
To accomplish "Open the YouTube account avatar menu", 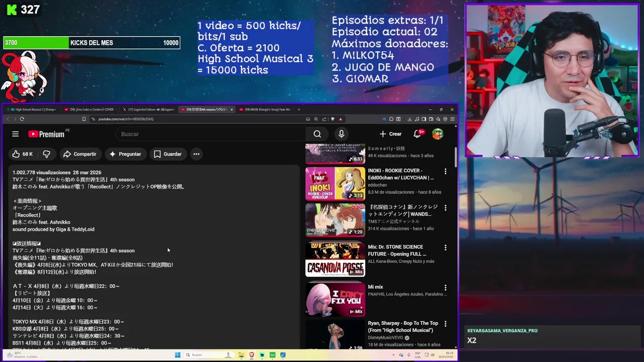I will [438, 134].
